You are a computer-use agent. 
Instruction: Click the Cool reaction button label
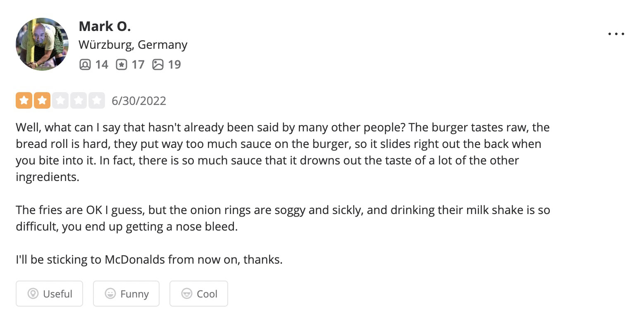point(207,294)
